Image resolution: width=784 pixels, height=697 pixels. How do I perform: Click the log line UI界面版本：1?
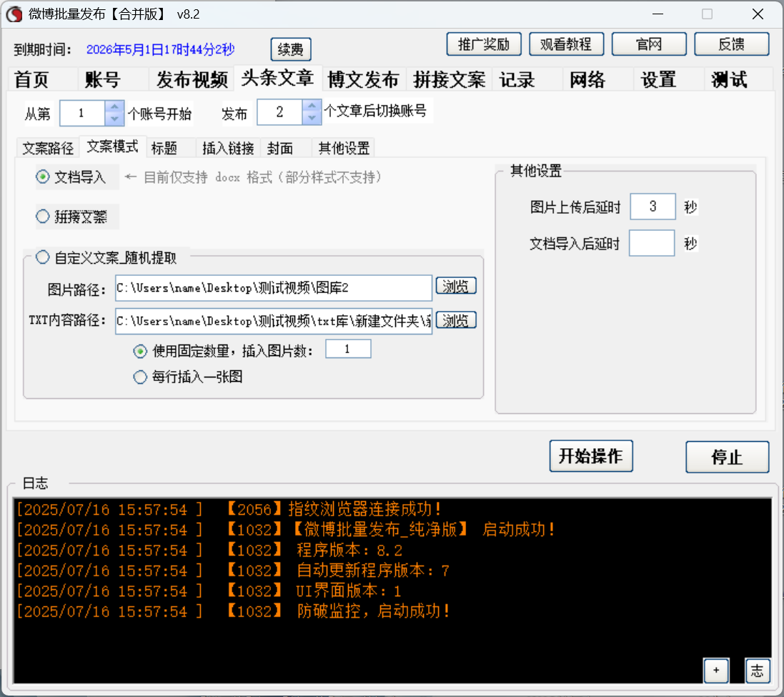tap(209, 591)
